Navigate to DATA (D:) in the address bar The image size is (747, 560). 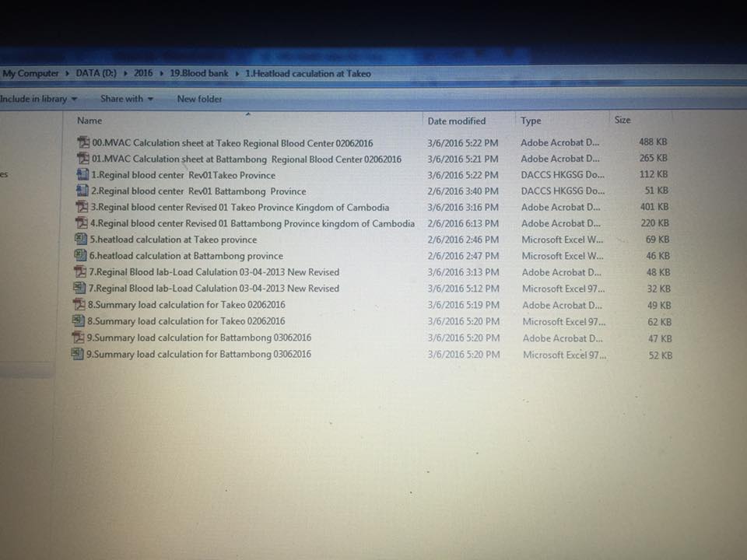(x=96, y=73)
